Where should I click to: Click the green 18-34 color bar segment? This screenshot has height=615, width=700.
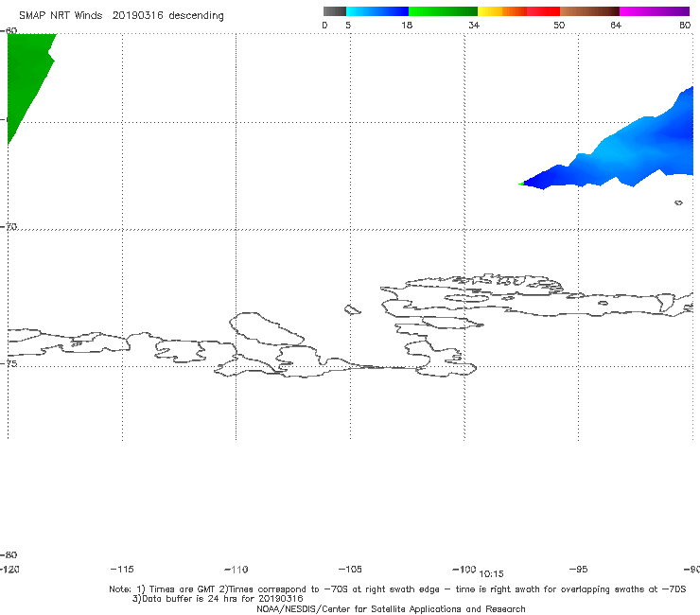tap(443, 11)
